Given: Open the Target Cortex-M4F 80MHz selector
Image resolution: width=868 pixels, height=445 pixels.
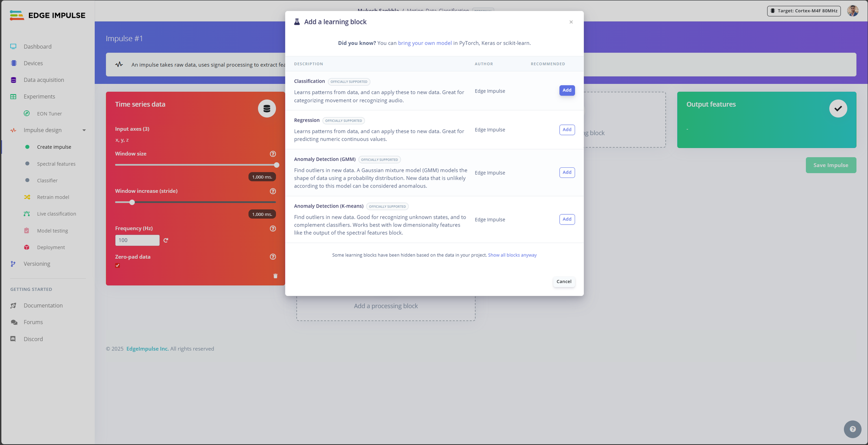Looking at the screenshot, I should tap(804, 11).
